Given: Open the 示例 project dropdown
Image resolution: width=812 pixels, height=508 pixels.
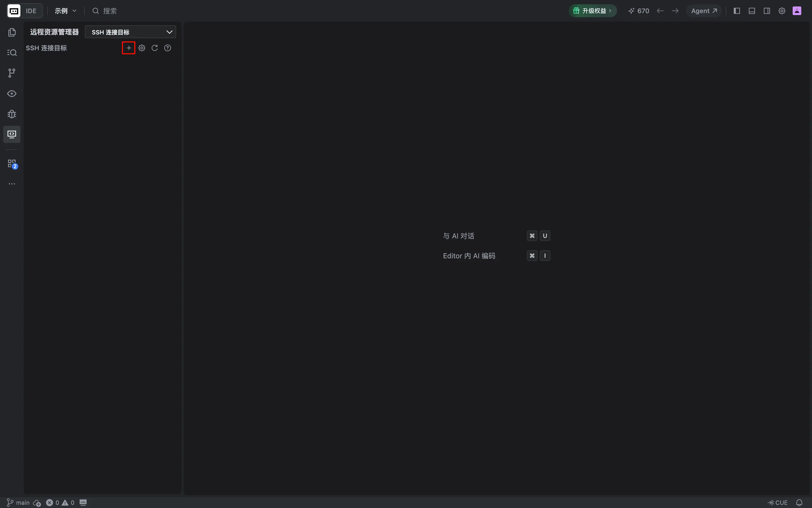Looking at the screenshot, I should coord(66,11).
